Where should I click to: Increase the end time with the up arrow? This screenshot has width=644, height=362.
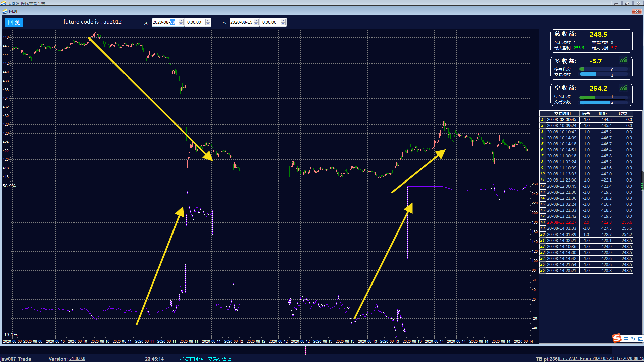[283, 21]
